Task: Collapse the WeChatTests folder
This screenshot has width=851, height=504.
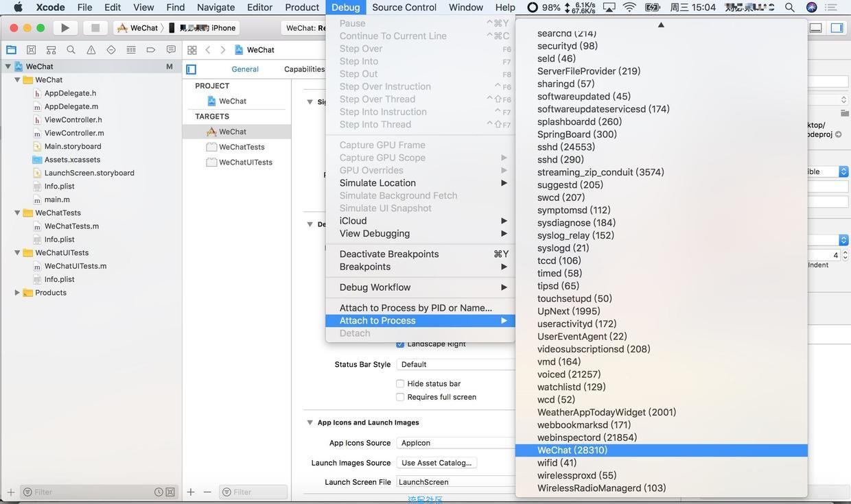Action: click(17, 213)
